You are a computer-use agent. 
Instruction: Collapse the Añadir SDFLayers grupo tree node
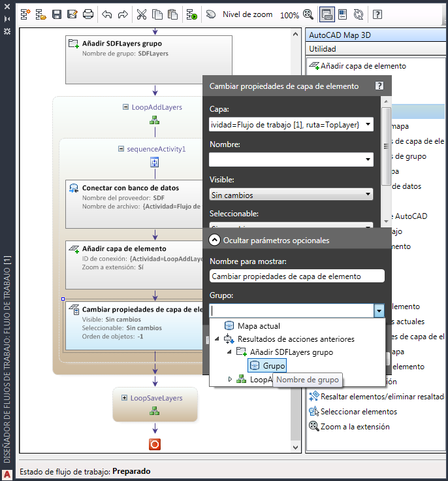(x=229, y=352)
